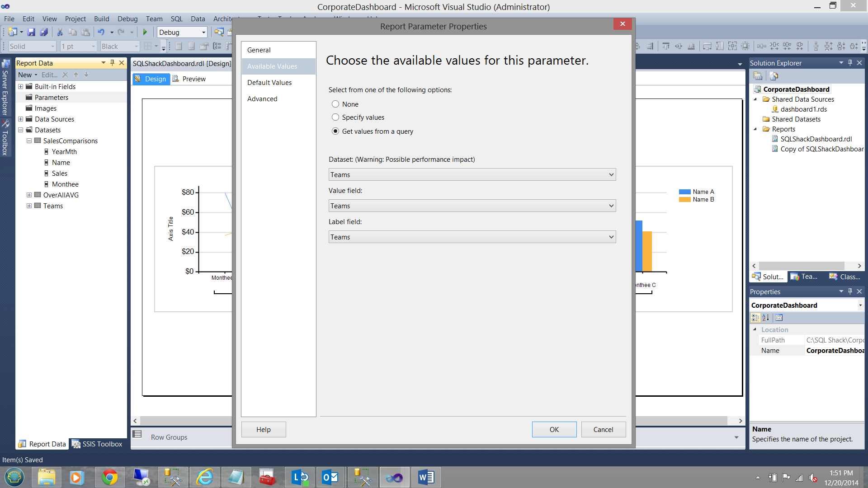Open the Value field dropdown
The image size is (868, 488).
[472, 206]
